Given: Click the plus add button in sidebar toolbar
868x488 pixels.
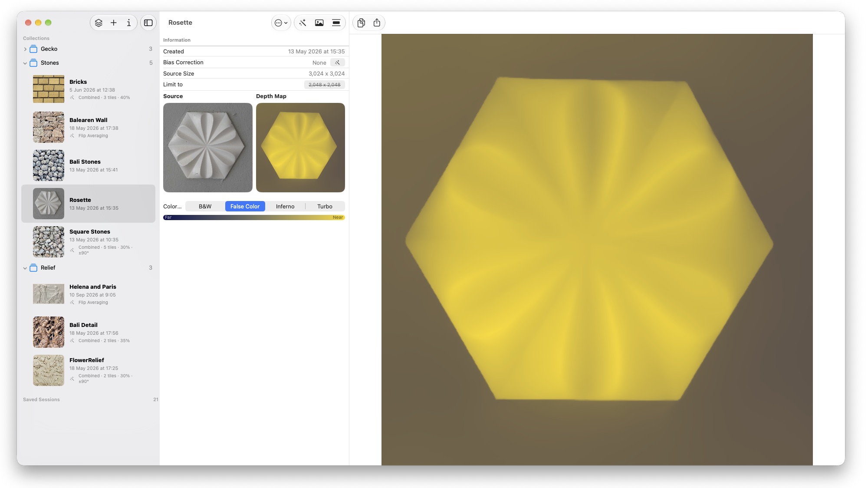Looking at the screenshot, I should [114, 23].
